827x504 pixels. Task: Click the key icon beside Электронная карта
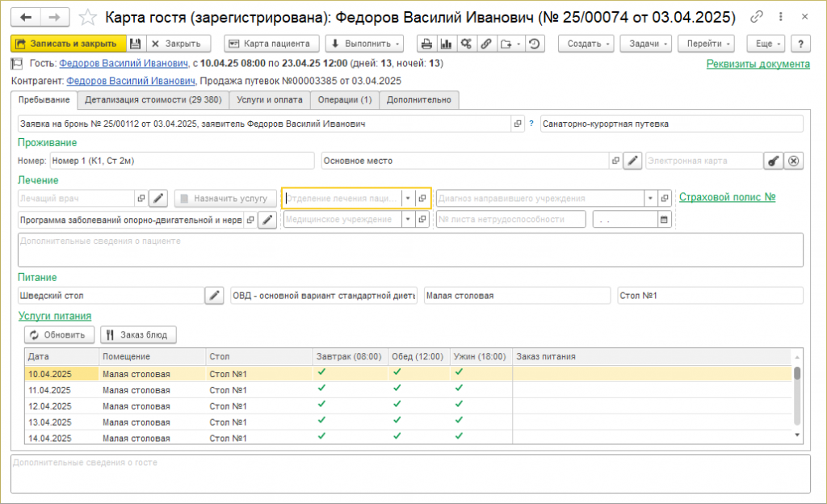773,161
